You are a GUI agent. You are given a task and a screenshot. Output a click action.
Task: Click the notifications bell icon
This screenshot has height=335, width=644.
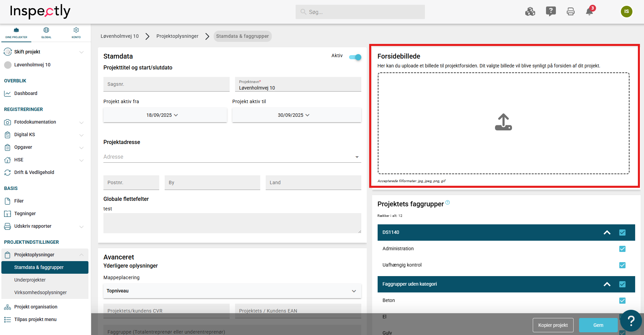click(x=589, y=12)
